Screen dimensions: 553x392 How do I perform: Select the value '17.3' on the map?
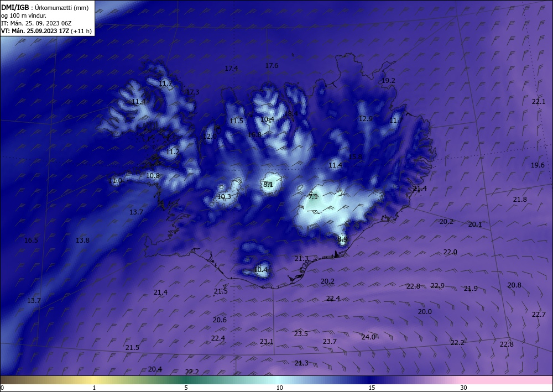click(x=192, y=92)
